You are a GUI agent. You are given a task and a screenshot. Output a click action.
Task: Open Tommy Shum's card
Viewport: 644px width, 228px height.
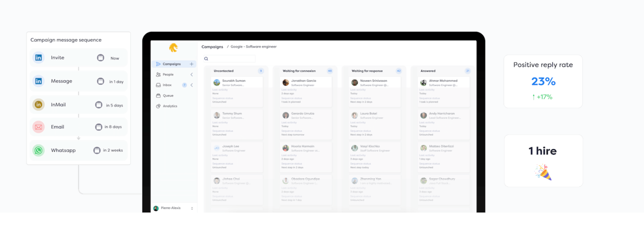pyautogui.click(x=237, y=124)
